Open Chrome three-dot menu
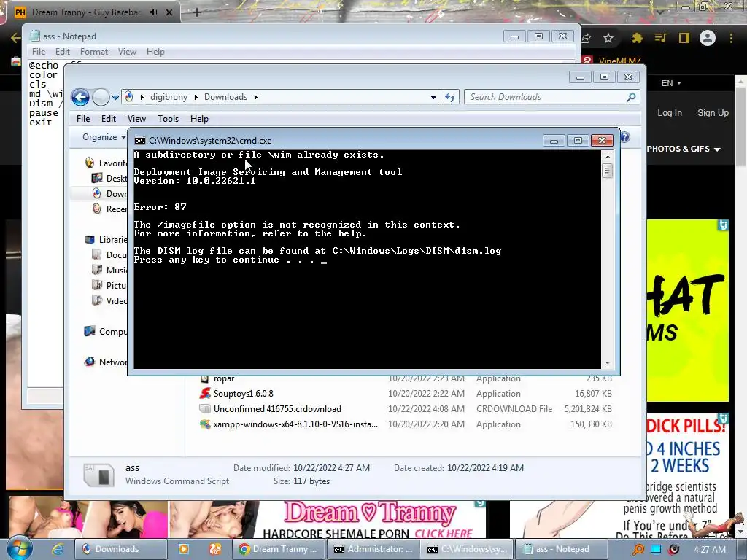 [731, 38]
